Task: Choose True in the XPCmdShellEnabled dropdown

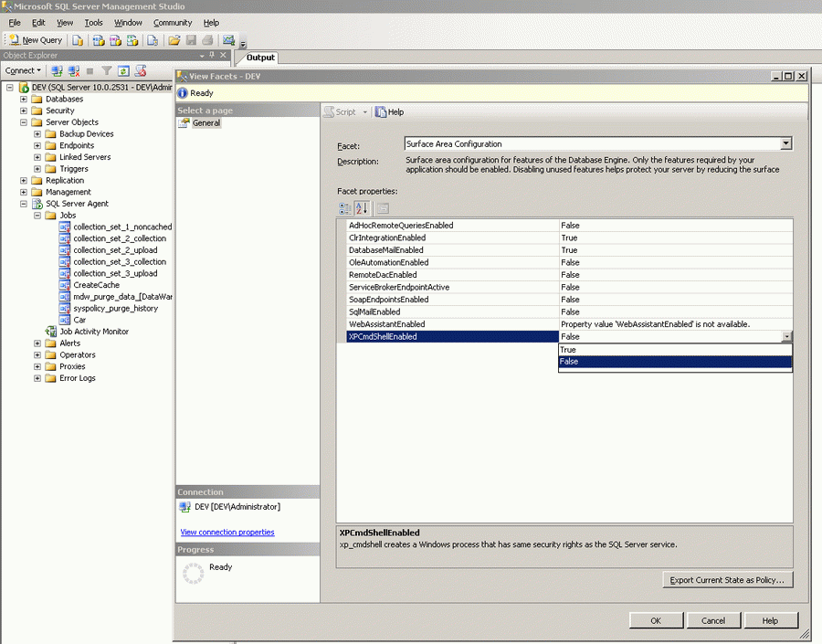Action: click(x=675, y=349)
